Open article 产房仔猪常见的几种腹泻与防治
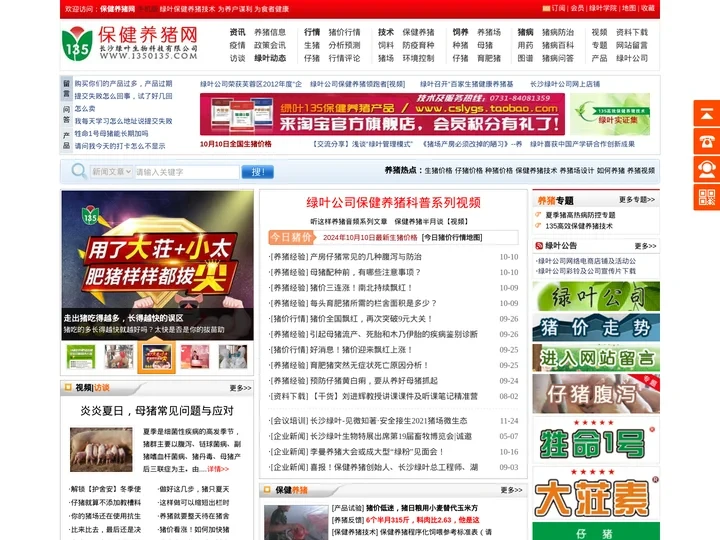 (x=366, y=257)
